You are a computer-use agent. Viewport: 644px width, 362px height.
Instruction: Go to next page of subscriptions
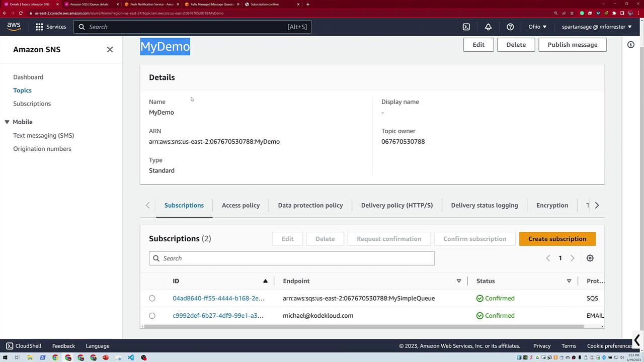pos(572,258)
